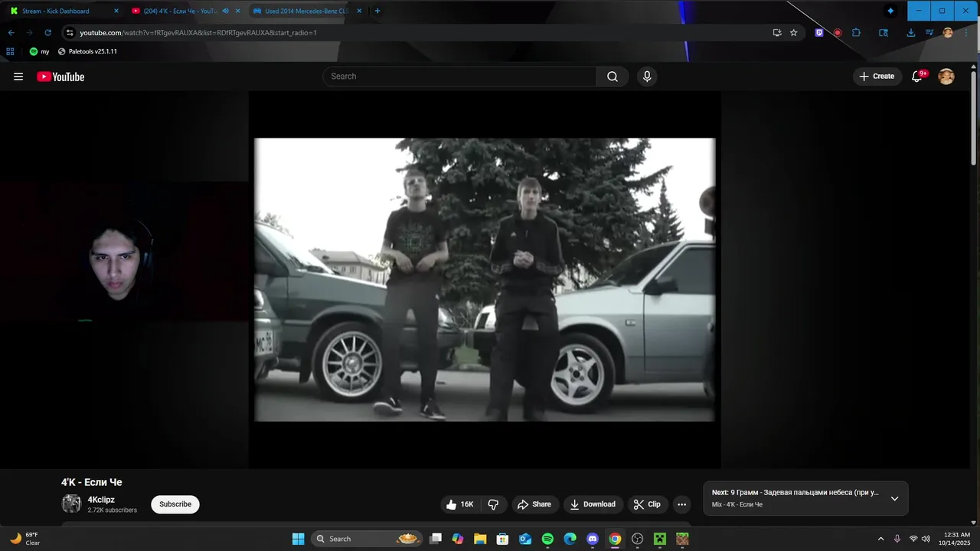Open clock and date 12:31 AM

(956, 539)
